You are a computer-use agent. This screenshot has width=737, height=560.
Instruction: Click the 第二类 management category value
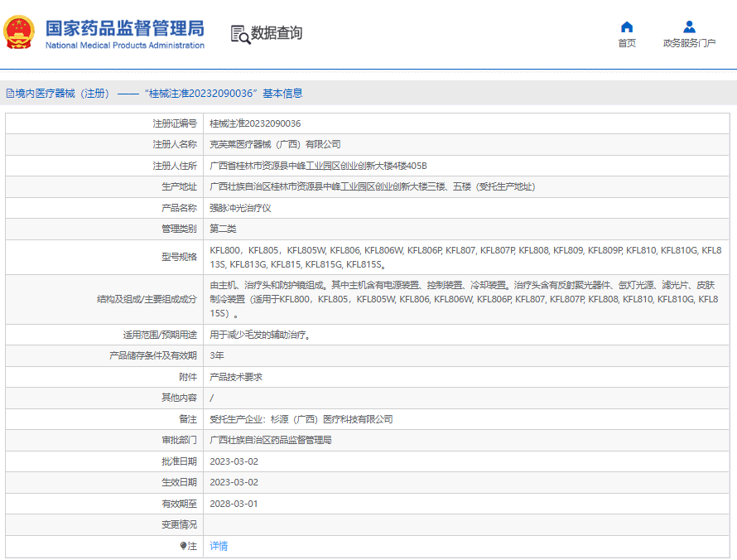tap(223, 229)
